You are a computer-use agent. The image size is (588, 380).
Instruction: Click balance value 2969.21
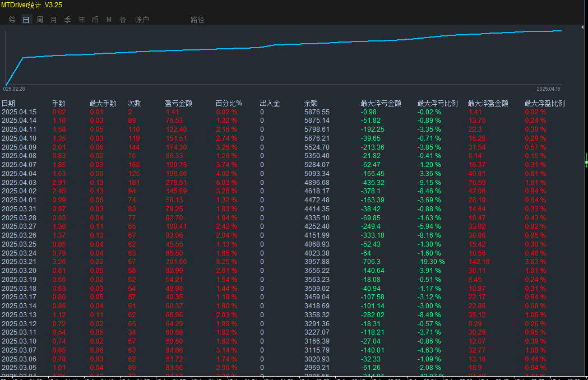317,367
